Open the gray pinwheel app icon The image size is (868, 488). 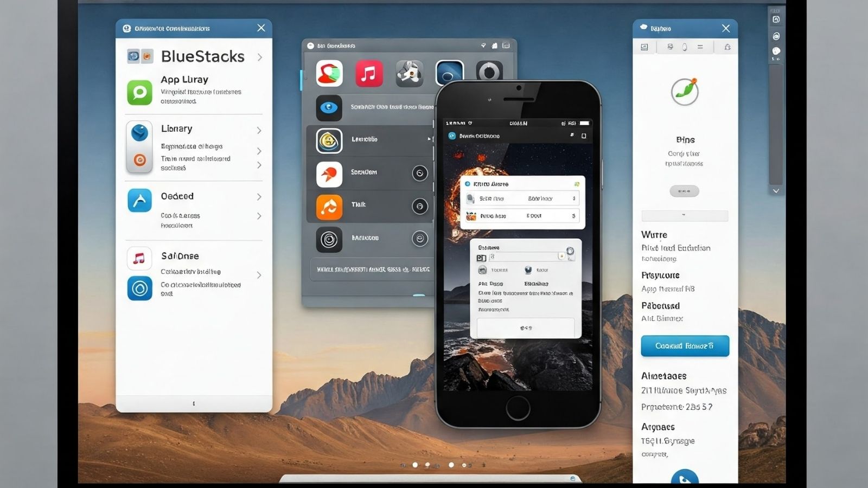pos(409,73)
